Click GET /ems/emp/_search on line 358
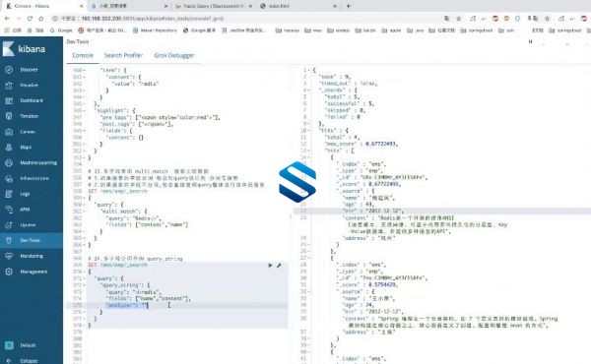 pos(117,191)
